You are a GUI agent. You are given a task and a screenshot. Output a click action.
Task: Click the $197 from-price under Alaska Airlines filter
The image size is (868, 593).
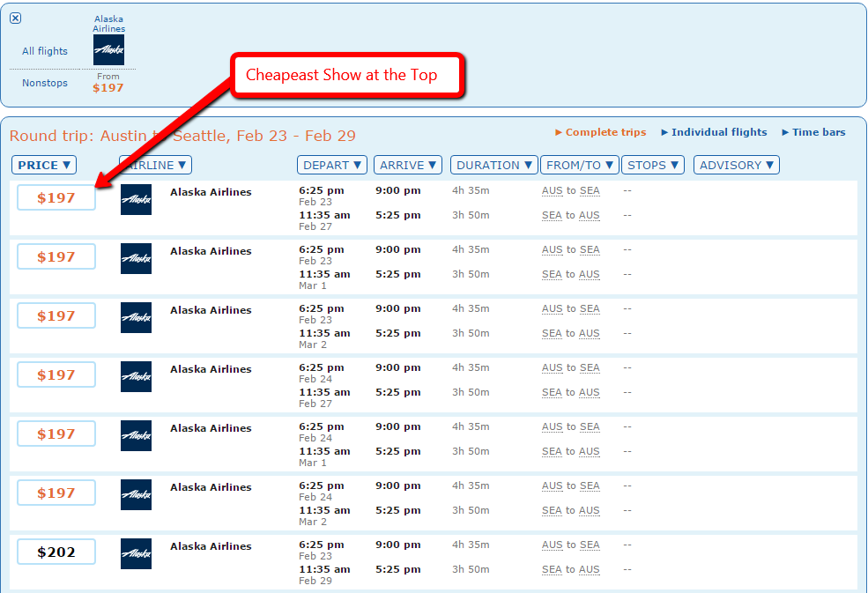[x=108, y=88]
